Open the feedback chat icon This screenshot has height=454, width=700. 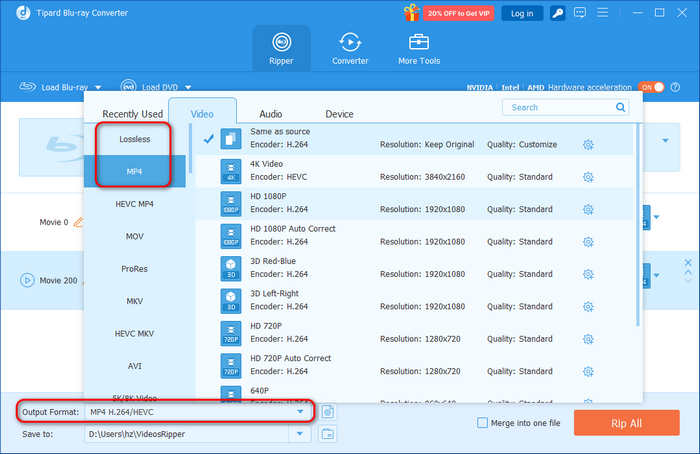point(579,12)
